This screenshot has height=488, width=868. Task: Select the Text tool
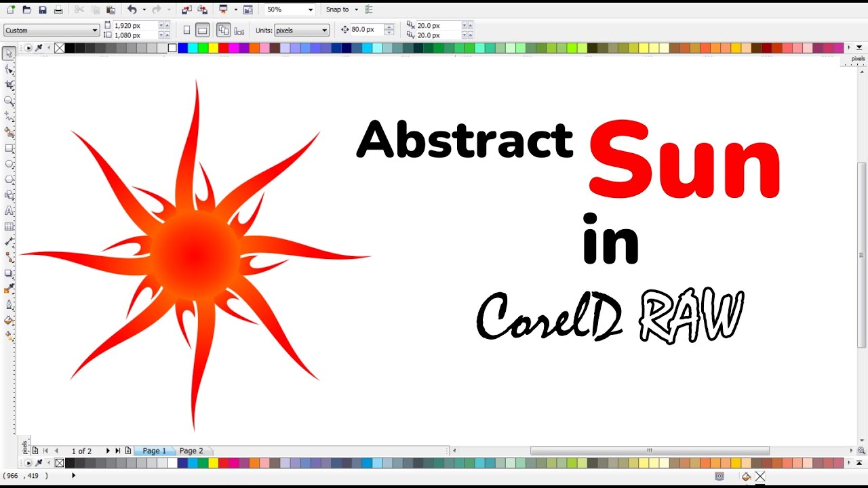click(x=9, y=211)
